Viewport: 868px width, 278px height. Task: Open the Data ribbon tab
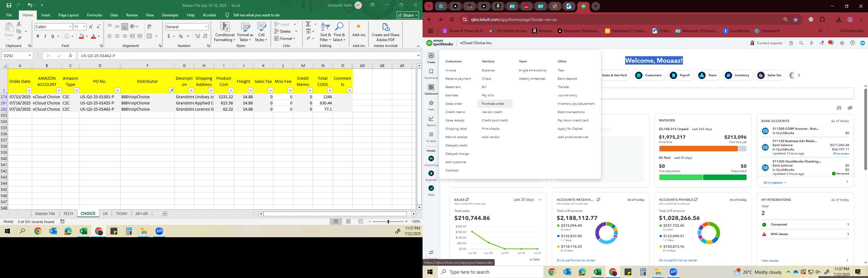click(x=114, y=15)
